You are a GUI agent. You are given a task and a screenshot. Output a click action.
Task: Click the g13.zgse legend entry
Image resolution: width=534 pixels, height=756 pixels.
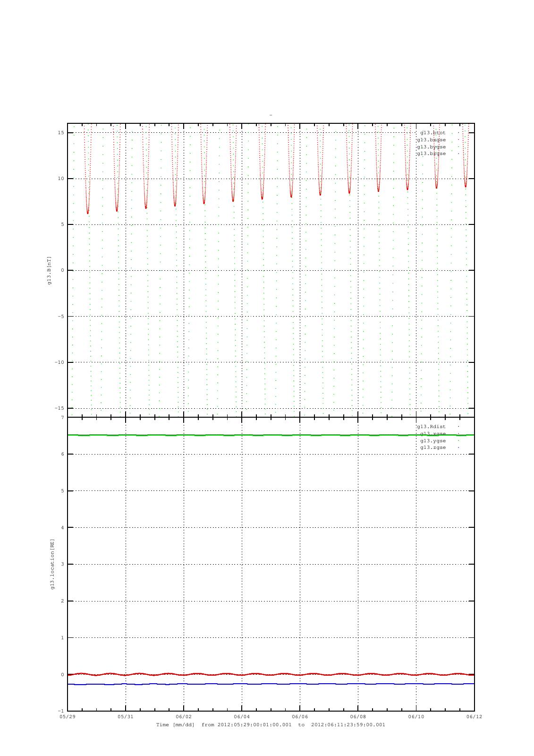click(x=433, y=447)
